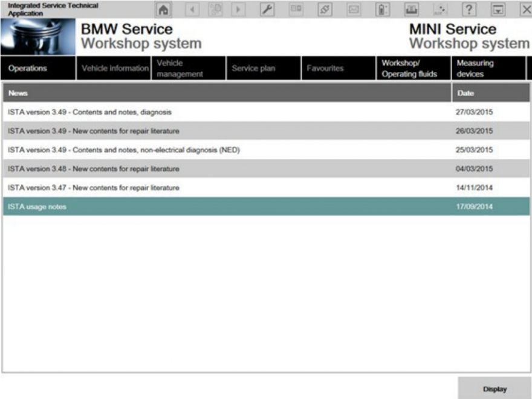Close the application with the X icon

tap(526, 10)
